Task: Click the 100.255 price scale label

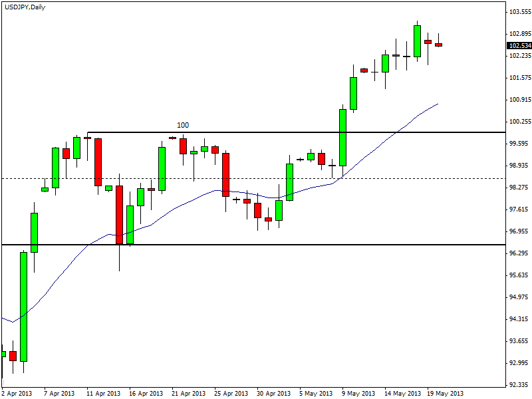Action: pyautogui.click(x=519, y=122)
